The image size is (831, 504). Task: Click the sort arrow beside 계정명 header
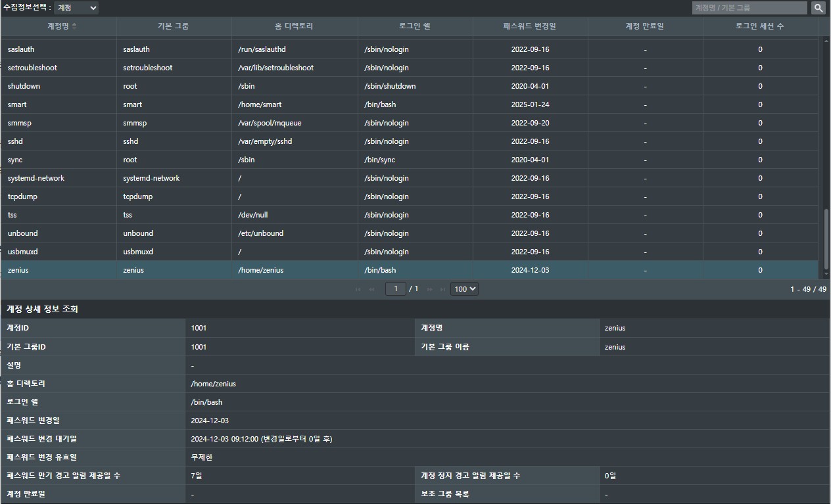pyautogui.click(x=74, y=26)
